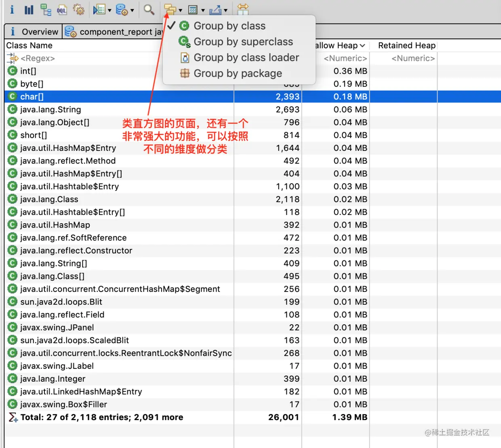This screenshot has height=448, width=501.
Task: Click the export toolbar icon
Action: (215, 10)
